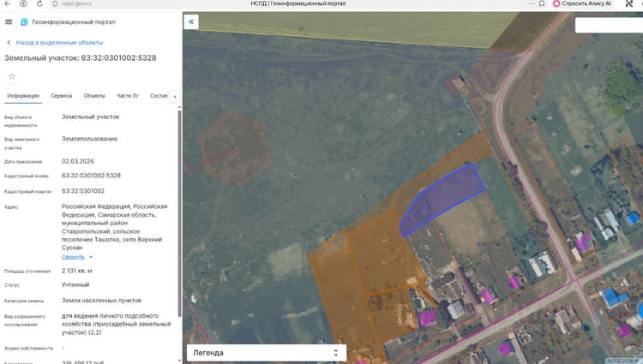
Task: Reload the page with browser refresh icon
Action: (39, 3)
